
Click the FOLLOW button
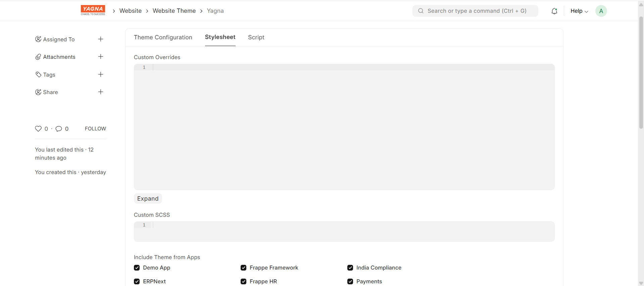coord(95,129)
